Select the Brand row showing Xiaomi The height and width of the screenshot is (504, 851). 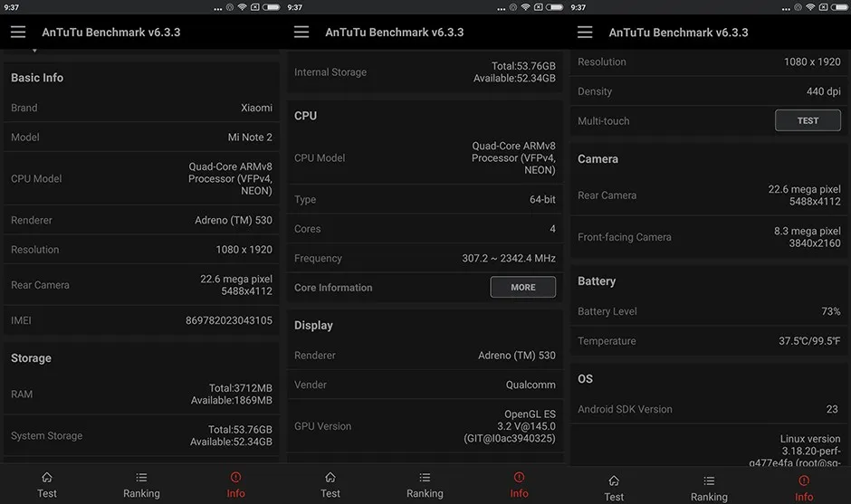click(x=141, y=108)
